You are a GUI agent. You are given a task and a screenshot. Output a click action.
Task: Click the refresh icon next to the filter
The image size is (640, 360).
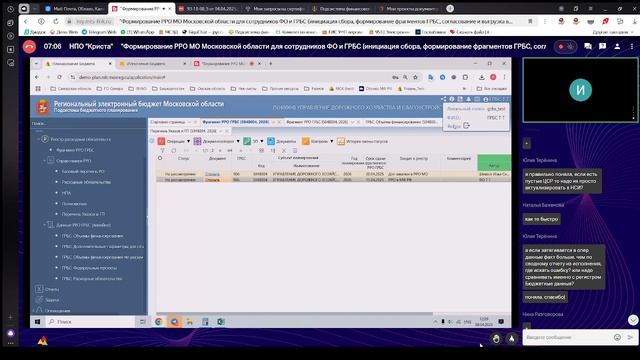coord(173,151)
